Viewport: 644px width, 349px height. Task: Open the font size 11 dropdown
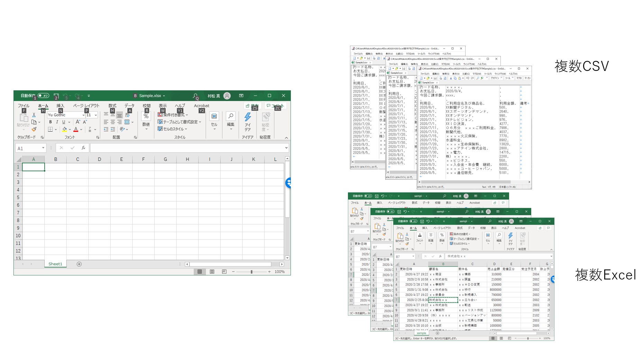point(96,115)
